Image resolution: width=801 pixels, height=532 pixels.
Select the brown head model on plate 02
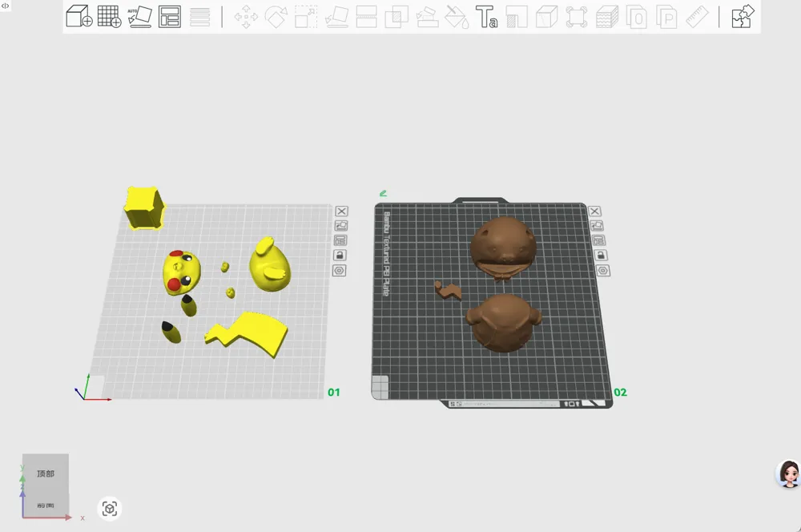(503, 248)
